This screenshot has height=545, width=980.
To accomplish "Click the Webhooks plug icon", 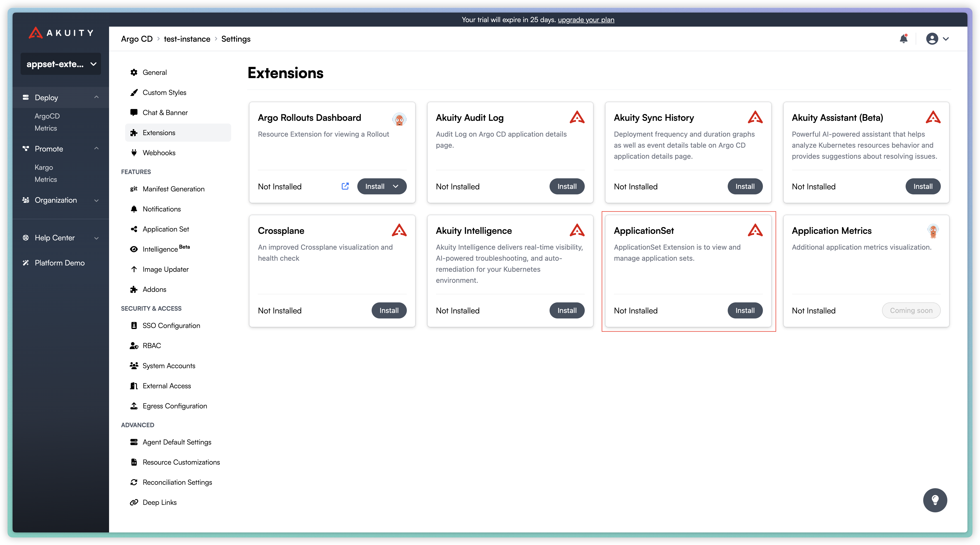I will [x=134, y=153].
